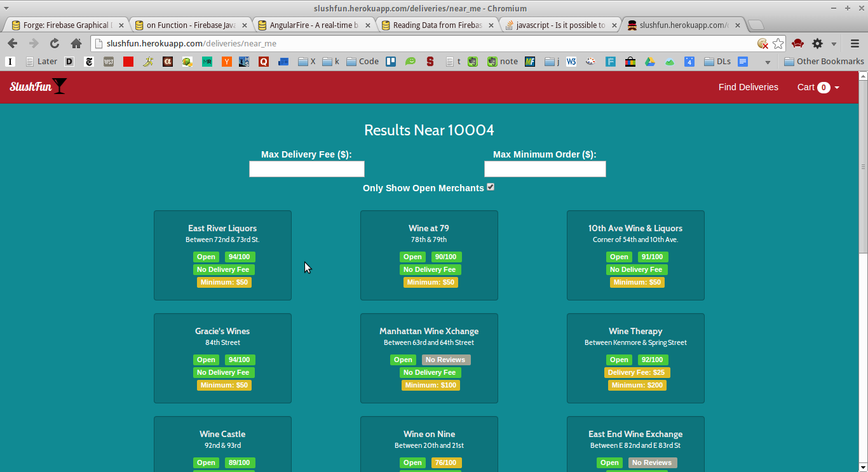Expand the Cart dropdown
Screen dimensions: 868x472
818,87
